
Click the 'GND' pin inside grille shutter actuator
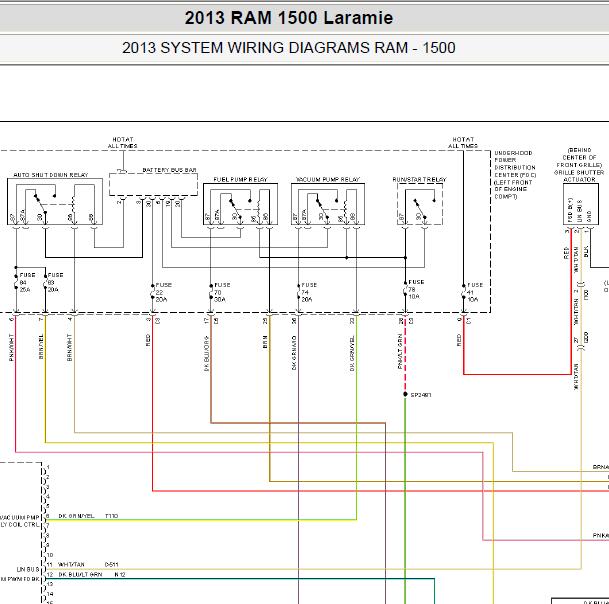point(589,216)
